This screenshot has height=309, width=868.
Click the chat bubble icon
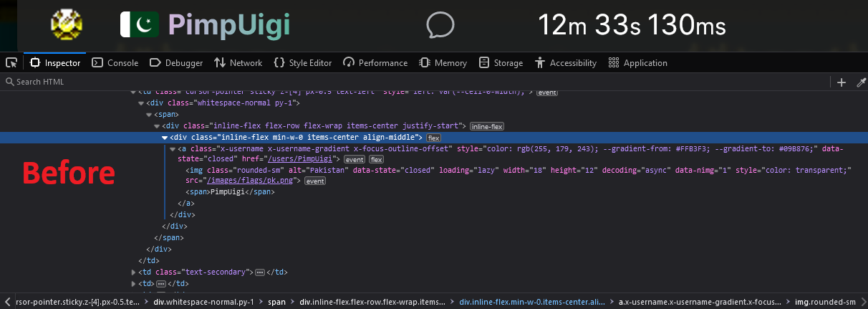coord(440,26)
